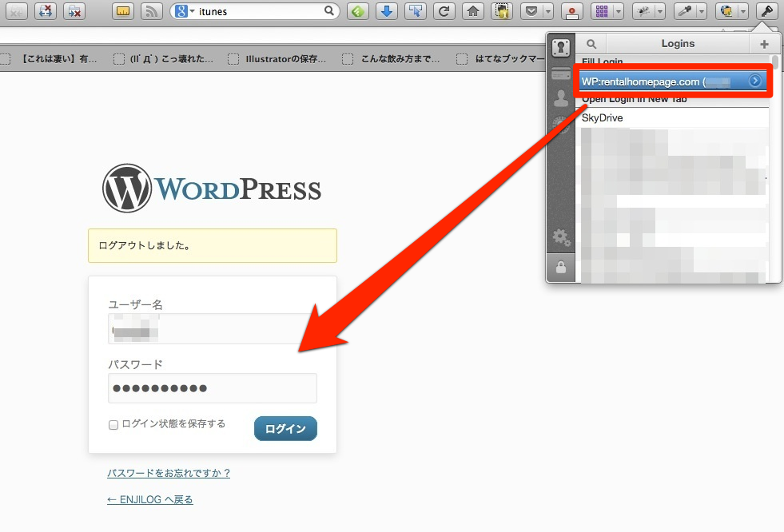Open the satellite icon dropdown arrow
Image resolution: width=784 pixels, height=532 pixels.
pos(660,11)
